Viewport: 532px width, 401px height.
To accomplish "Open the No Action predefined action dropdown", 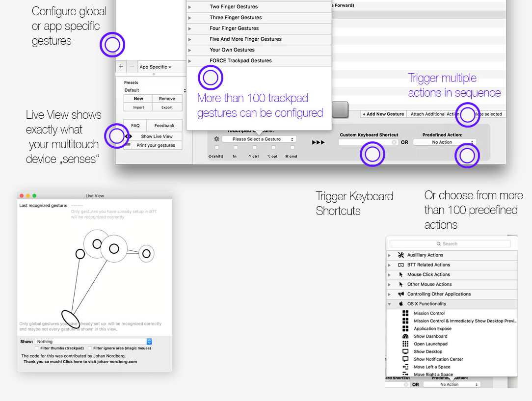I will 444,142.
